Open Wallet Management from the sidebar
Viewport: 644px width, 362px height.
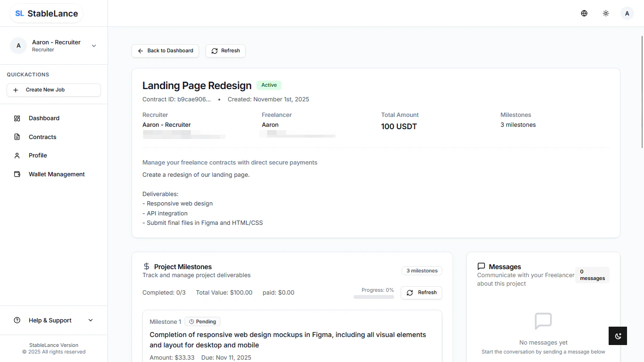[57, 174]
